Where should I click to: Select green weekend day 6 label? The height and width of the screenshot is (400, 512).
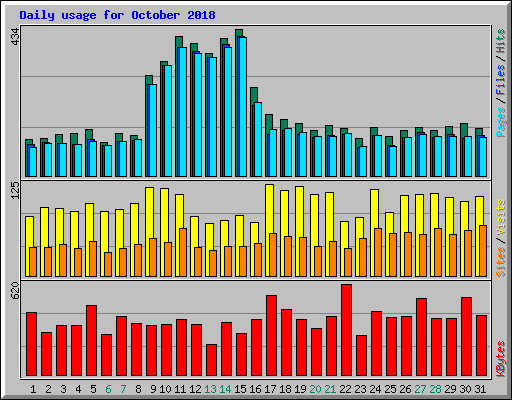(x=108, y=389)
